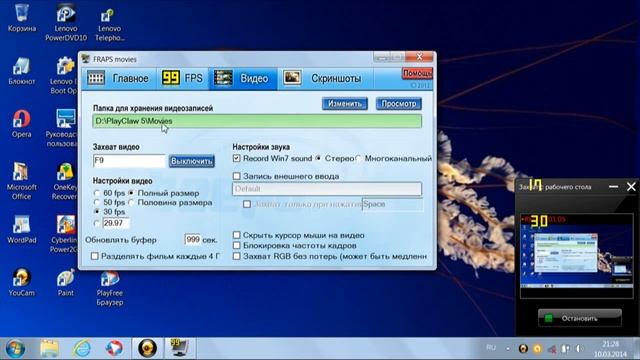The image size is (640, 360).
Task: Click the F9 video capture hotkey field
Action: tap(129, 161)
